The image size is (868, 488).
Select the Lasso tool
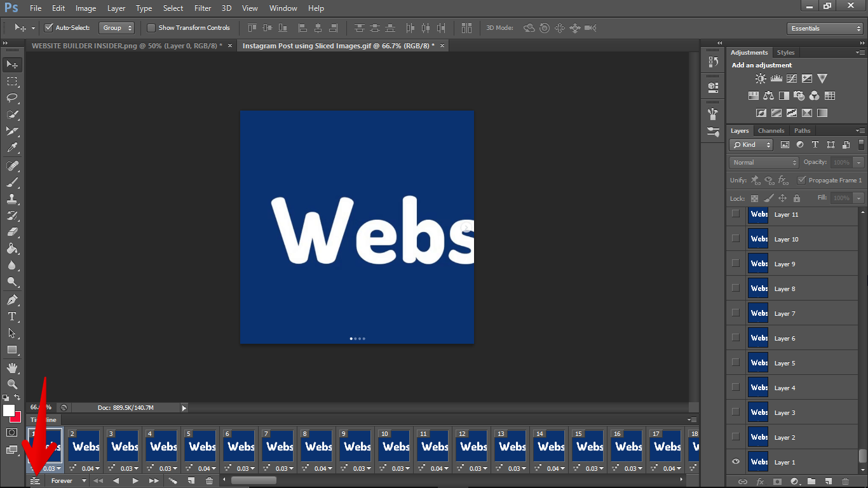[x=12, y=98]
